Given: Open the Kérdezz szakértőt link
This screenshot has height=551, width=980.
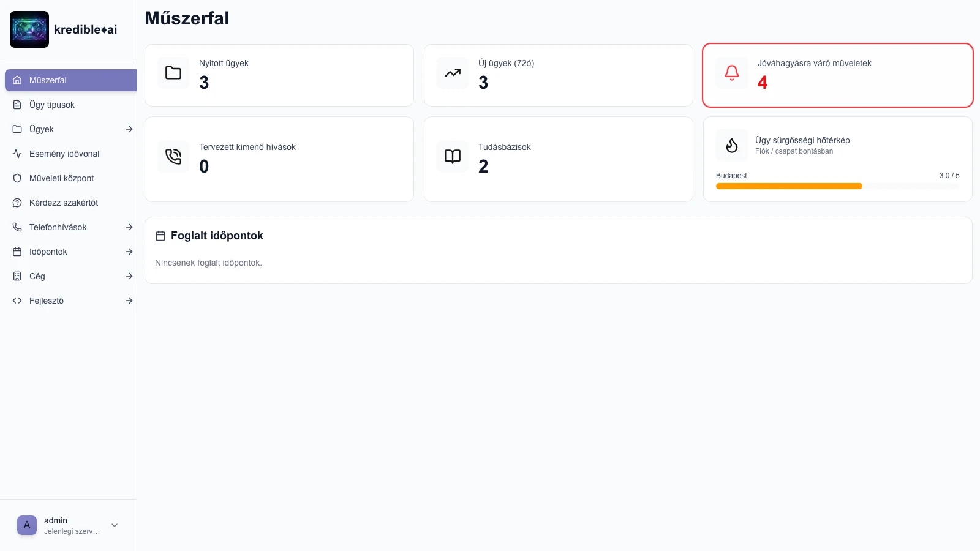Looking at the screenshot, I should click(64, 203).
